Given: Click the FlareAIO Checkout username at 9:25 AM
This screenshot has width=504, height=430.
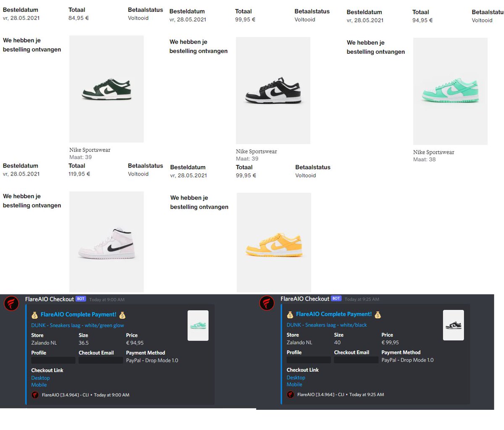Looking at the screenshot, I should click(x=305, y=299).
